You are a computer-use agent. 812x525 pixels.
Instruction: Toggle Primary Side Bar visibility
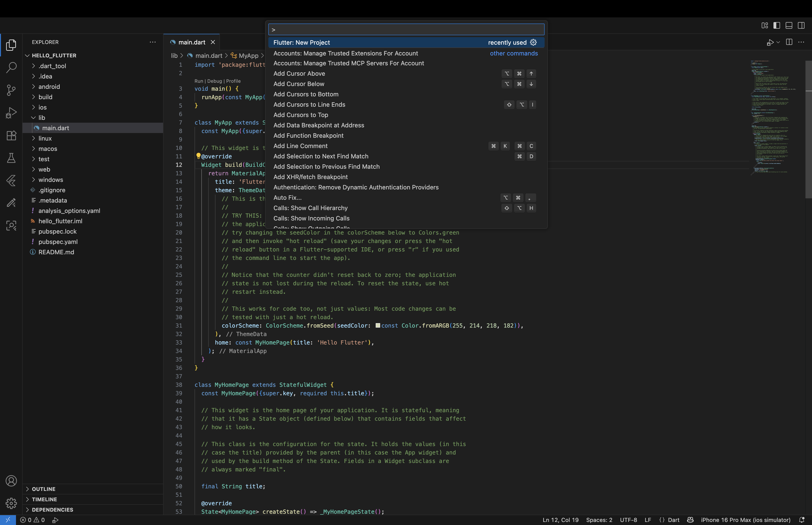pos(777,26)
